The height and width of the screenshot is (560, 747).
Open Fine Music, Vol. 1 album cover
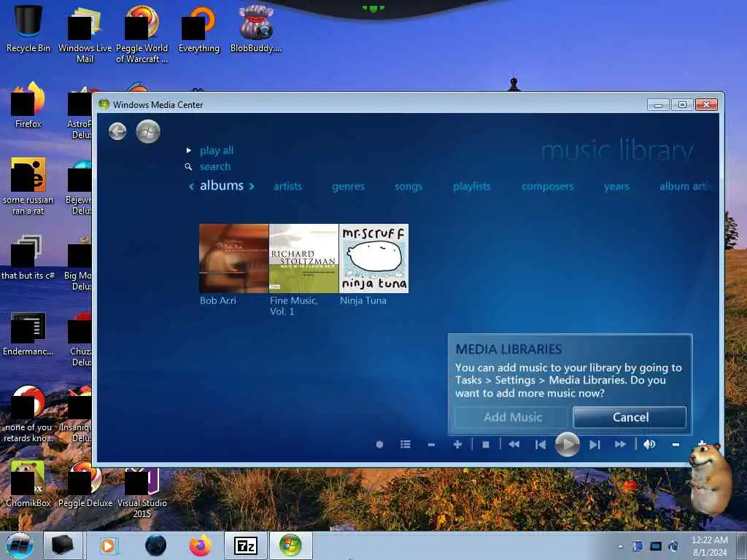click(x=304, y=259)
